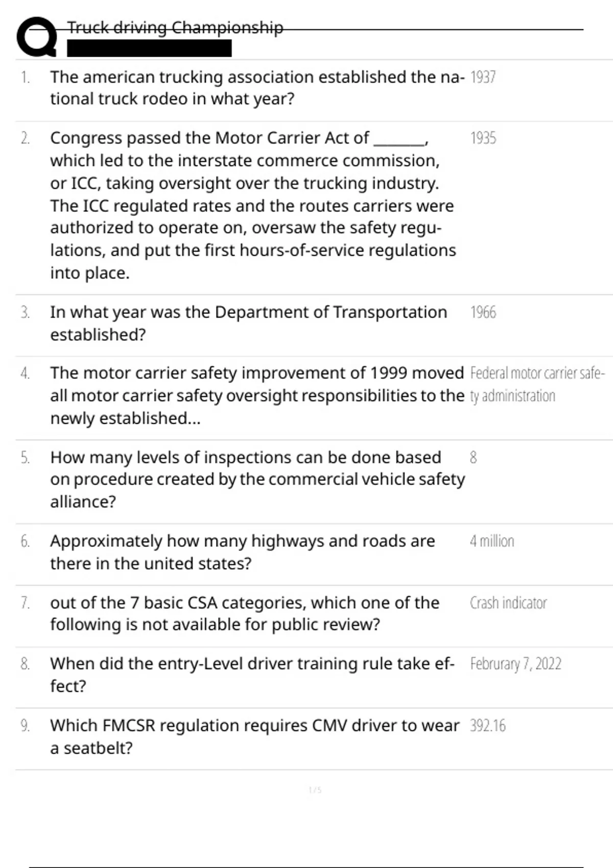
Task: Click question about levels of inspections
Action: point(257,479)
